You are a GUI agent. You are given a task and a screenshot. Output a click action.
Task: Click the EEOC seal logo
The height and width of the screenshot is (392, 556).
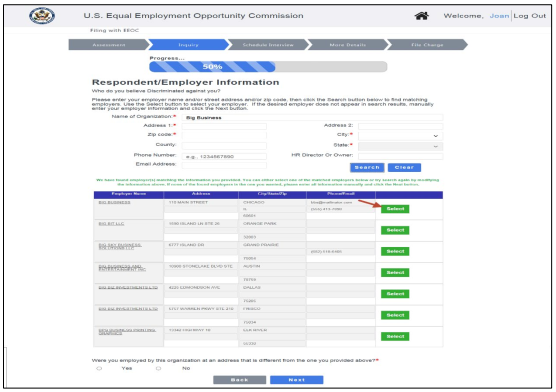click(x=42, y=16)
